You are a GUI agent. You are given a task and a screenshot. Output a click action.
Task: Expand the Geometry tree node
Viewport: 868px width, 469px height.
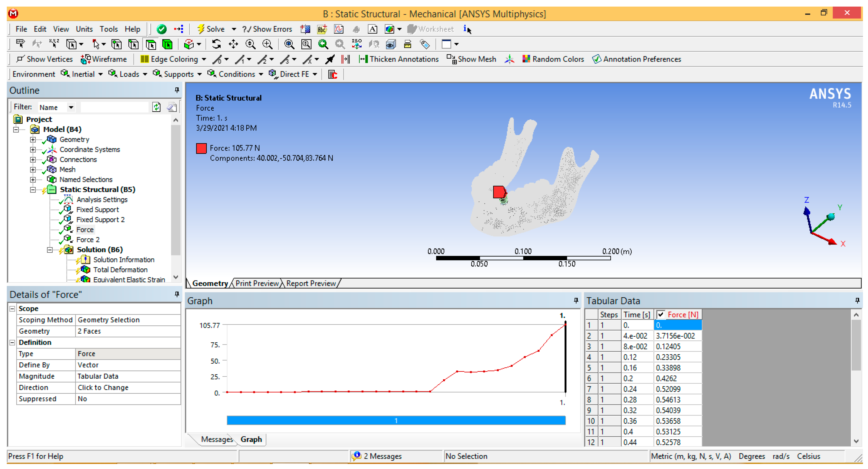33,139
